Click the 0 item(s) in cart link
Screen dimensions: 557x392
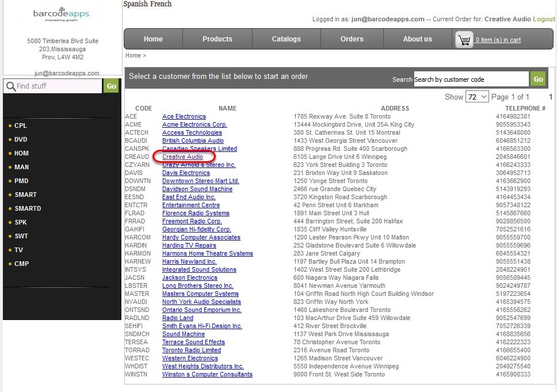coord(498,40)
